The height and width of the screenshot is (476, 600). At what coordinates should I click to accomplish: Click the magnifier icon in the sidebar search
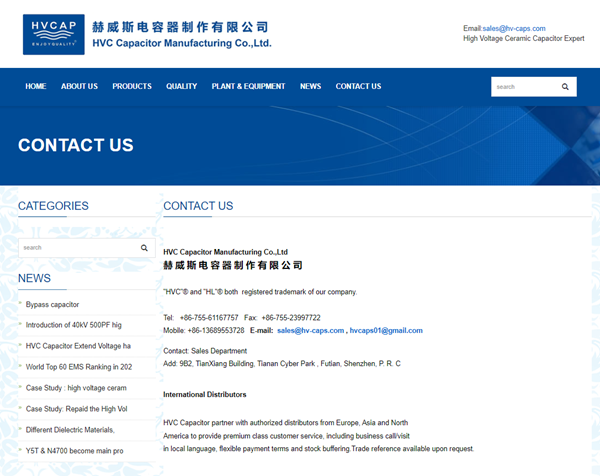tap(144, 248)
